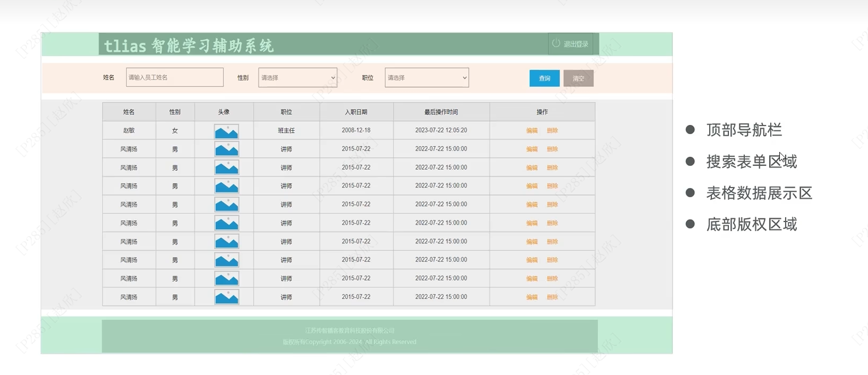868x375 pixels.
Task: Click the 版权所有 Copyright footer text
Action: tap(349, 342)
